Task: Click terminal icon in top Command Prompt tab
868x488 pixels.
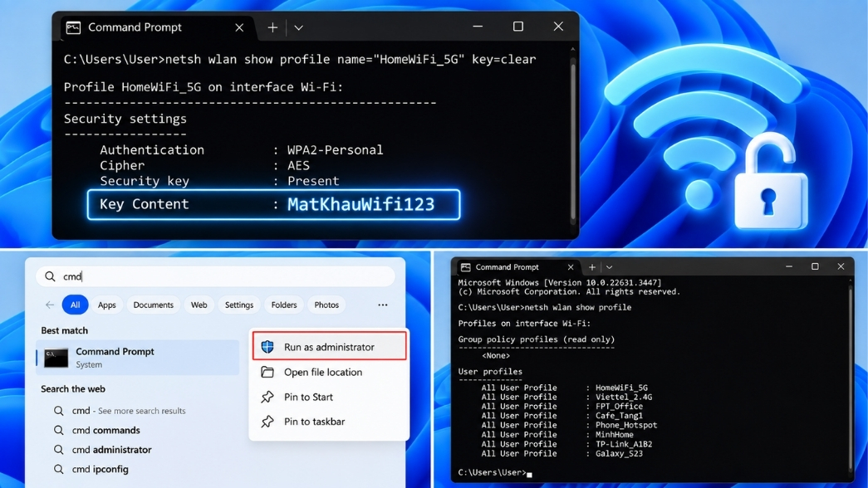Action: pyautogui.click(x=74, y=27)
